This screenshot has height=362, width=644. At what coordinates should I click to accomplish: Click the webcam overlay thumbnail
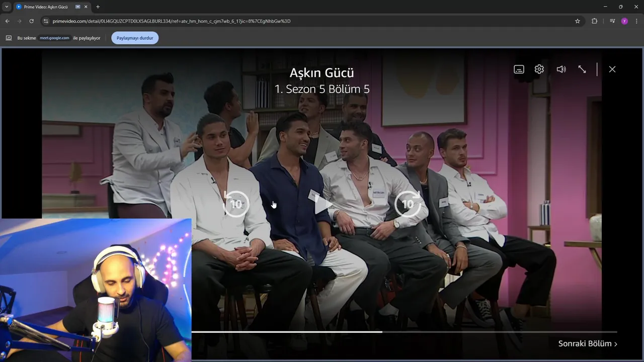click(x=96, y=290)
